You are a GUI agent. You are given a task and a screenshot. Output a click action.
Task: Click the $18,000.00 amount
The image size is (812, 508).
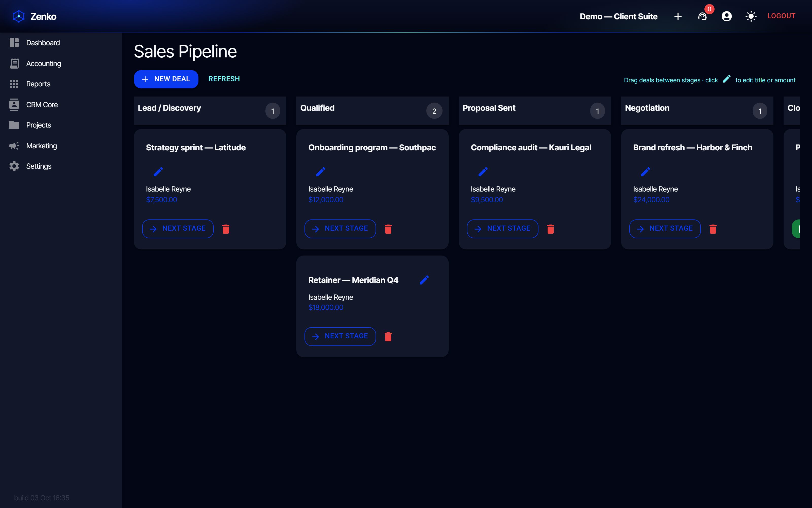pos(326,307)
